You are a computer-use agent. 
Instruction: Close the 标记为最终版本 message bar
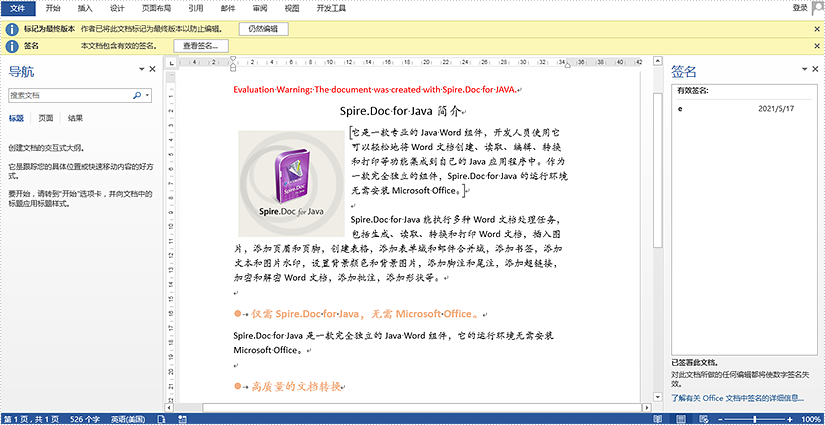(x=817, y=29)
